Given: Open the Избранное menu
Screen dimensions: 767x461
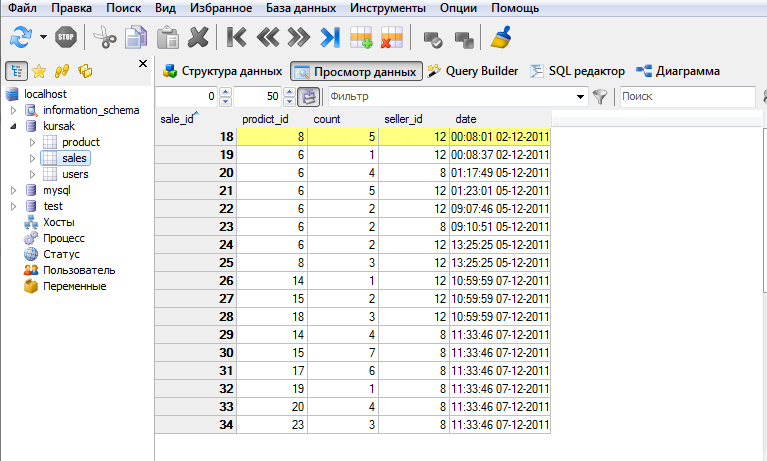Looking at the screenshot, I should [x=221, y=8].
